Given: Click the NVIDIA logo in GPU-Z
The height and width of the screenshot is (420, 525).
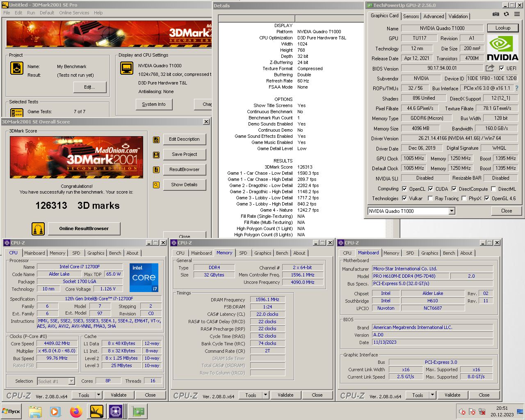Looking at the screenshot, I should (502, 49).
